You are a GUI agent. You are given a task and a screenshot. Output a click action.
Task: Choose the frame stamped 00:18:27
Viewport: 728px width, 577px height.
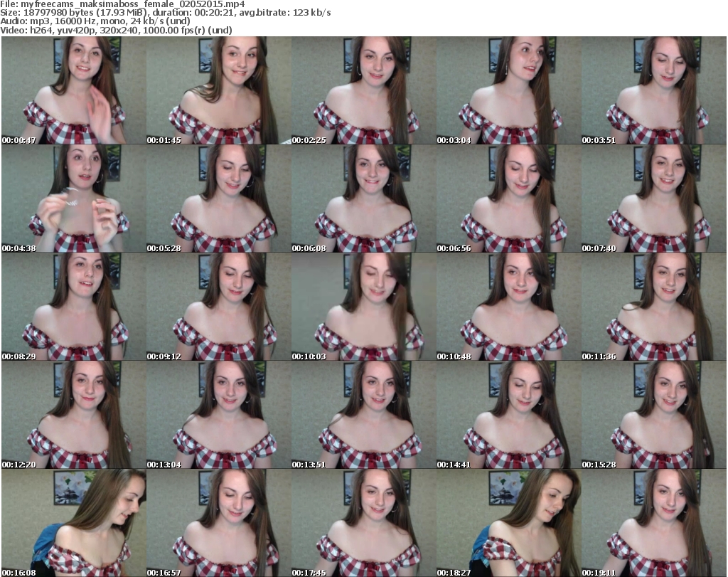click(x=508, y=523)
